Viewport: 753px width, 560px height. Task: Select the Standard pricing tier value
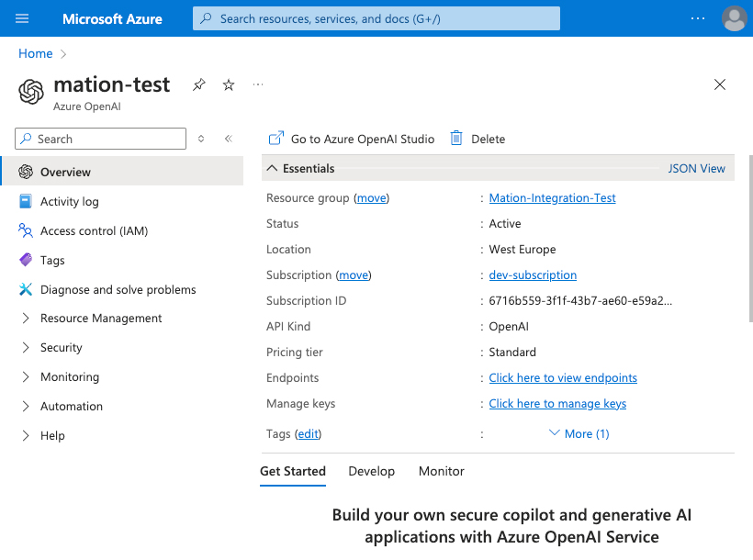511,352
